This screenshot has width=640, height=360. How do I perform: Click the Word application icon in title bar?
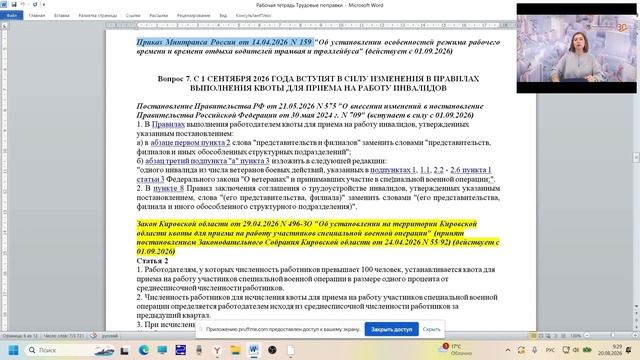tap(4, 4)
